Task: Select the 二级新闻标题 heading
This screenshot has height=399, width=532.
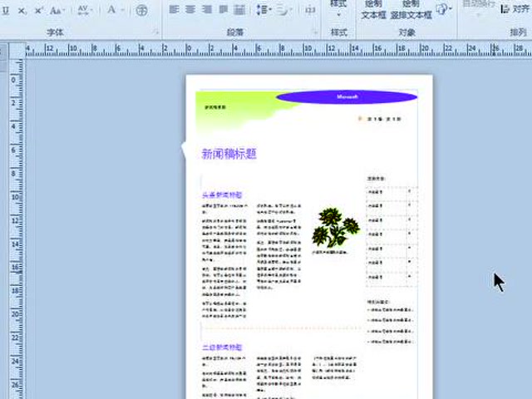Action: pos(222,347)
